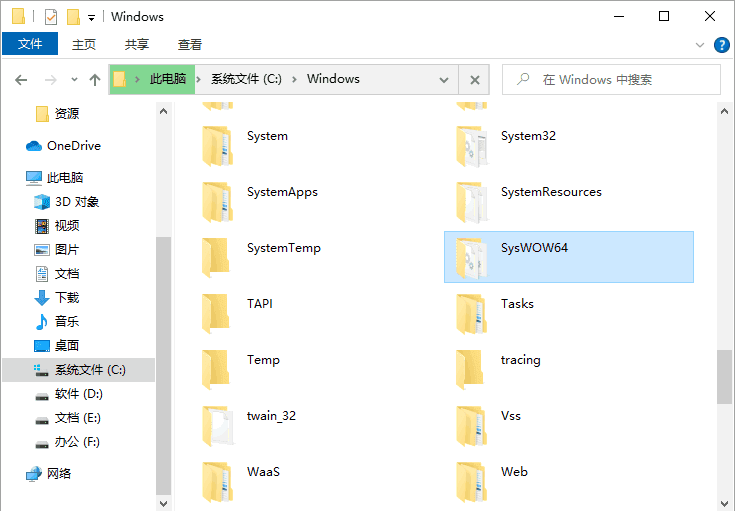The height and width of the screenshot is (511, 735).
Task: Open address bar history dropdown
Action: (x=444, y=80)
